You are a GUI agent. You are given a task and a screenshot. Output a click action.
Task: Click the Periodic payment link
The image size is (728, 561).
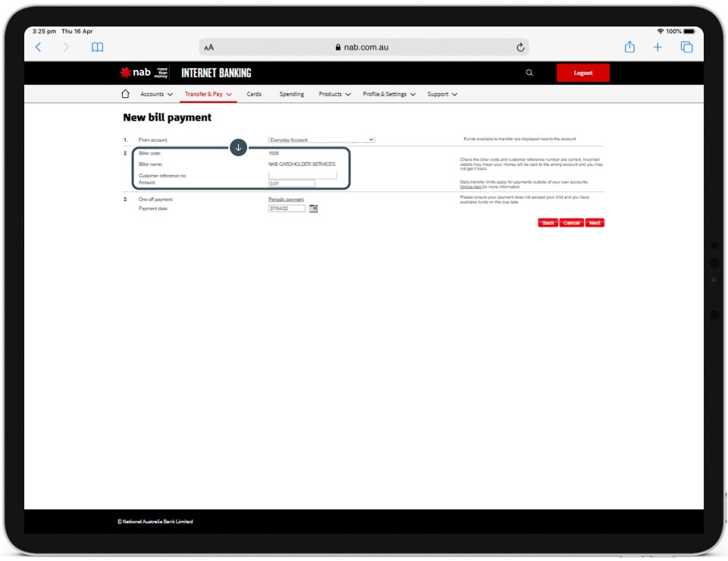pyautogui.click(x=286, y=199)
